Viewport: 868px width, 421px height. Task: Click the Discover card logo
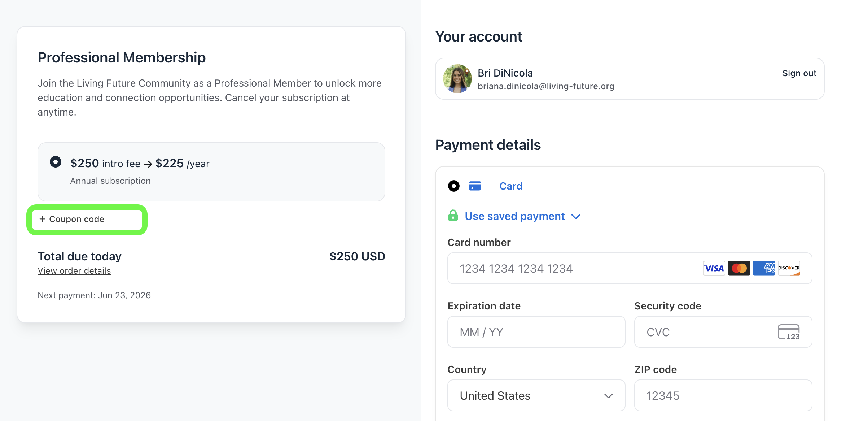(789, 268)
